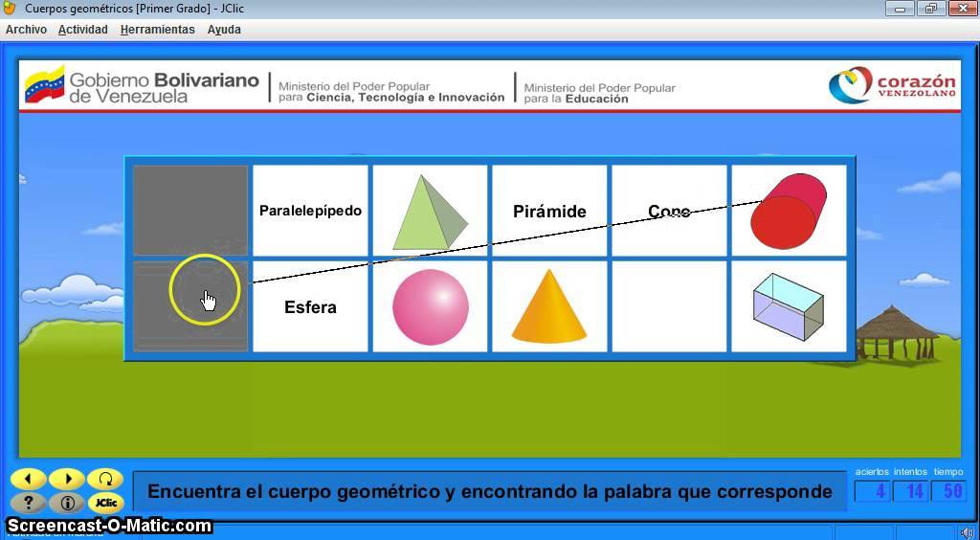Select the pink sphere shape card

[x=430, y=306]
